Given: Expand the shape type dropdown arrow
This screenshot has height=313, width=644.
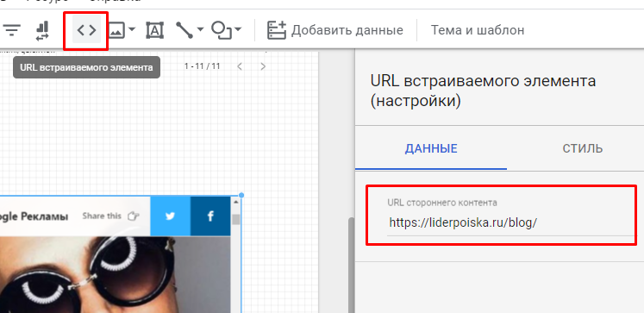Looking at the screenshot, I should 238,29.
